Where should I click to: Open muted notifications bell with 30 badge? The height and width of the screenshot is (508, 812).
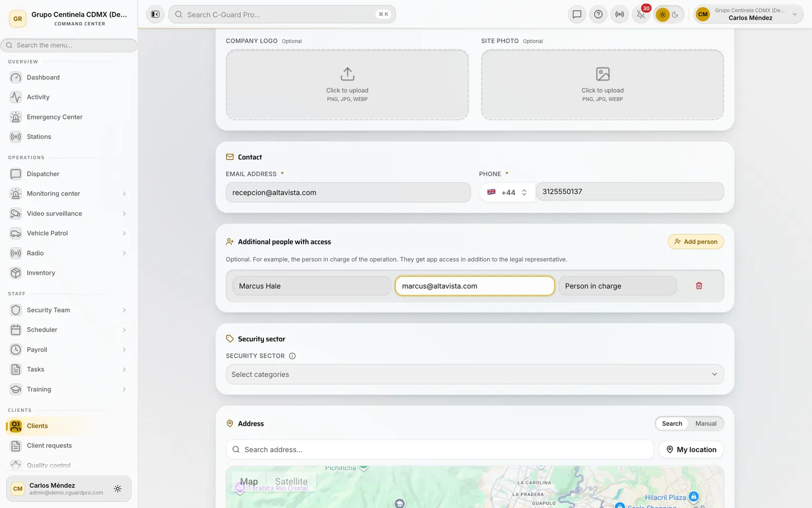point(641,14)
